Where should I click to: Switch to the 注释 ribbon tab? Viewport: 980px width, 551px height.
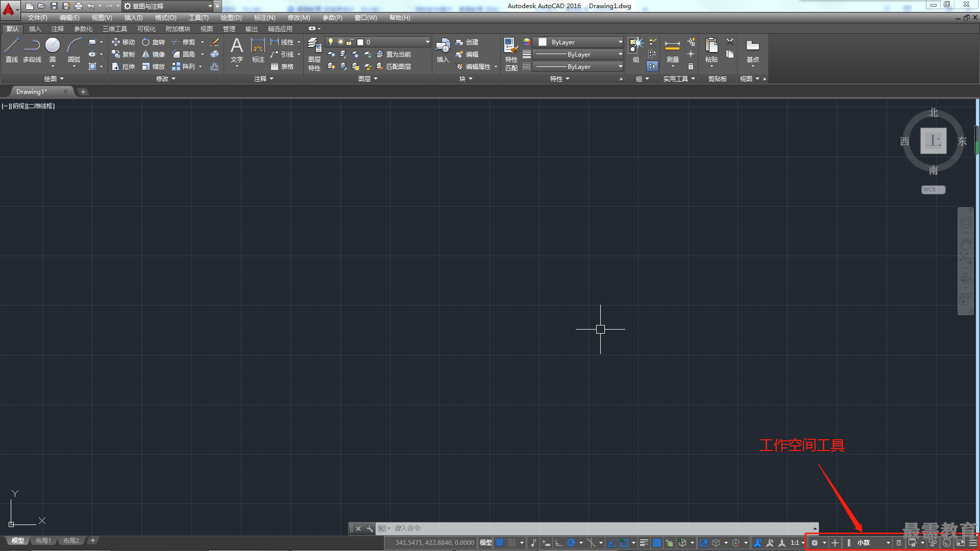point(57,29)
